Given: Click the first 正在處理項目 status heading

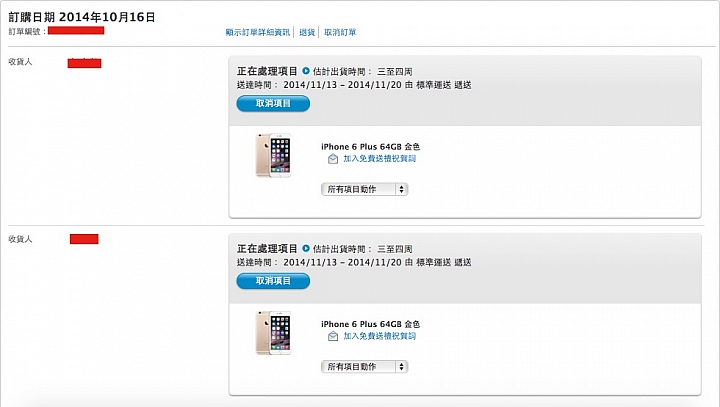Looking at the screenshot, I should pyautogui.click(x=267, y=71).
